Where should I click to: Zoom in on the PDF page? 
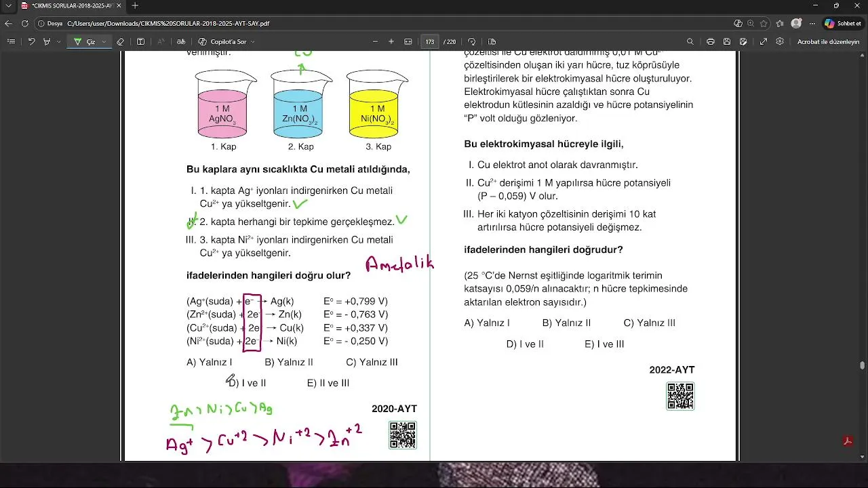click(391, 41)
